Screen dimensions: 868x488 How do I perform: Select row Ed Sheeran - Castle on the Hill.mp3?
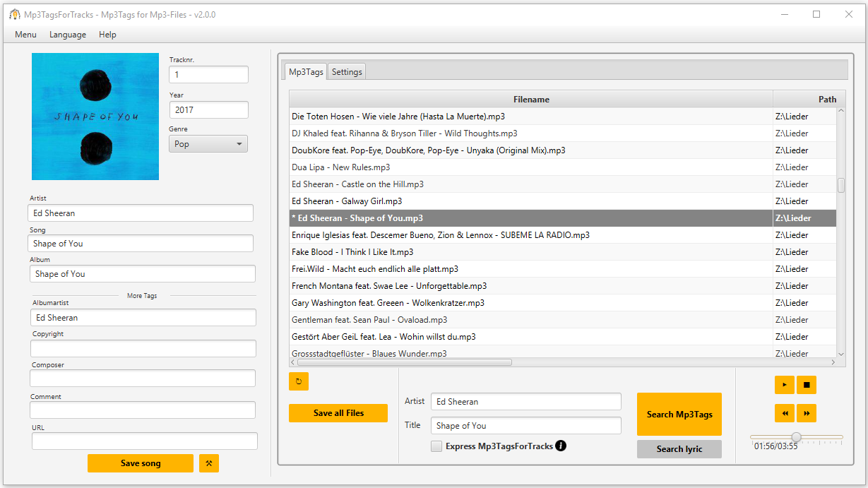[x=563, y=184]
